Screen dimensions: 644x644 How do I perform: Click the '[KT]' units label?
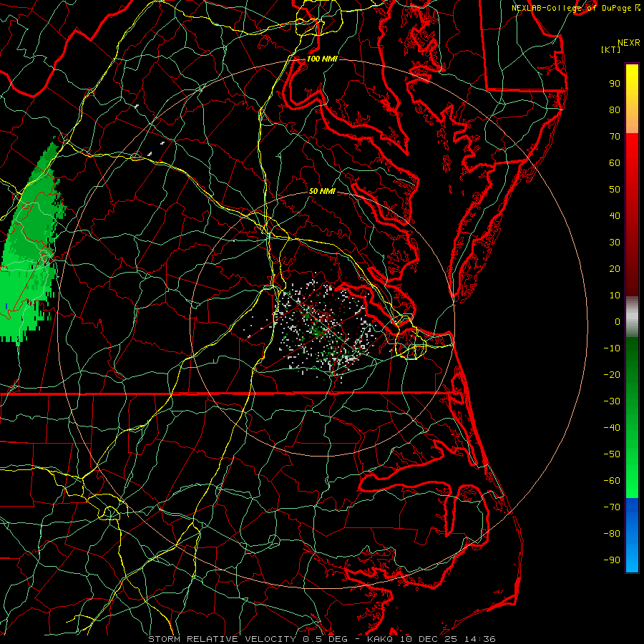610,49
